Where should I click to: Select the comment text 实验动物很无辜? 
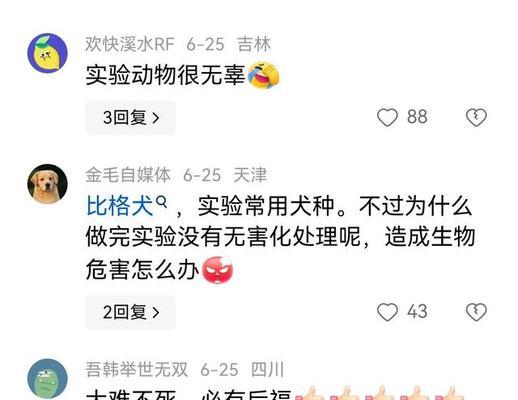click(166, 75)
